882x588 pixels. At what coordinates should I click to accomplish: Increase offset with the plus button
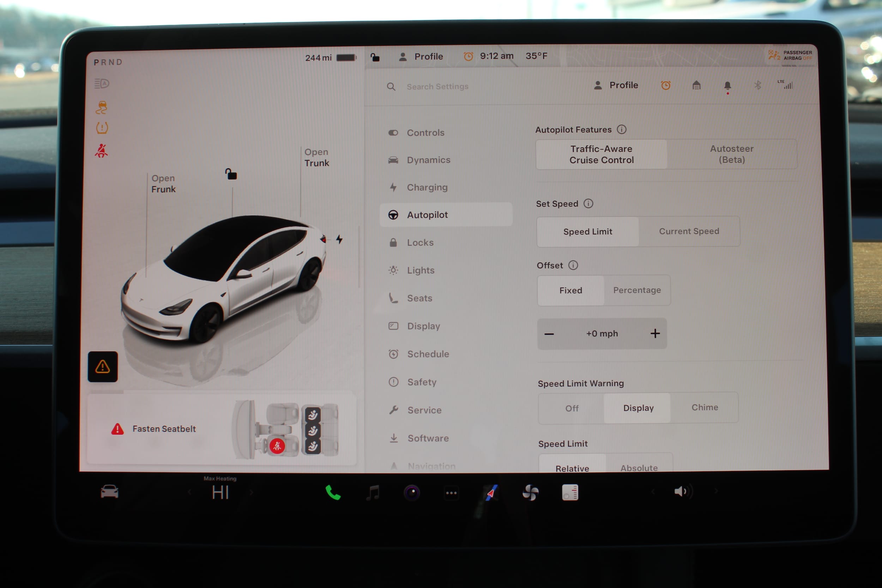point(655,333)
